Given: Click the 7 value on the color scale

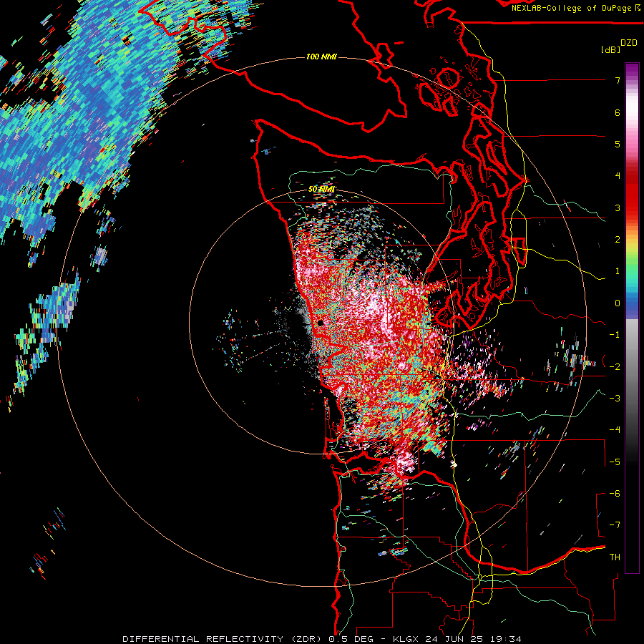Looking at the screenshot, I should (618, 80).
